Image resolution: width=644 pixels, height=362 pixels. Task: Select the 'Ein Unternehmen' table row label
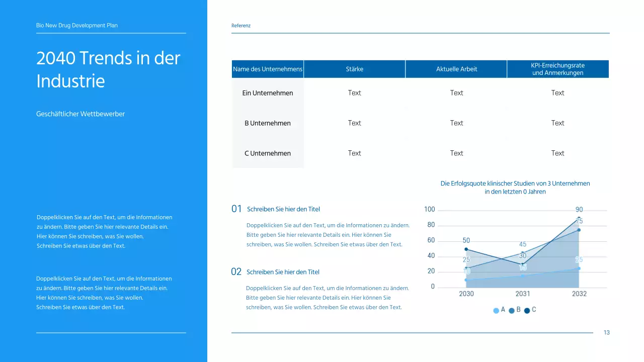point(268,93)
